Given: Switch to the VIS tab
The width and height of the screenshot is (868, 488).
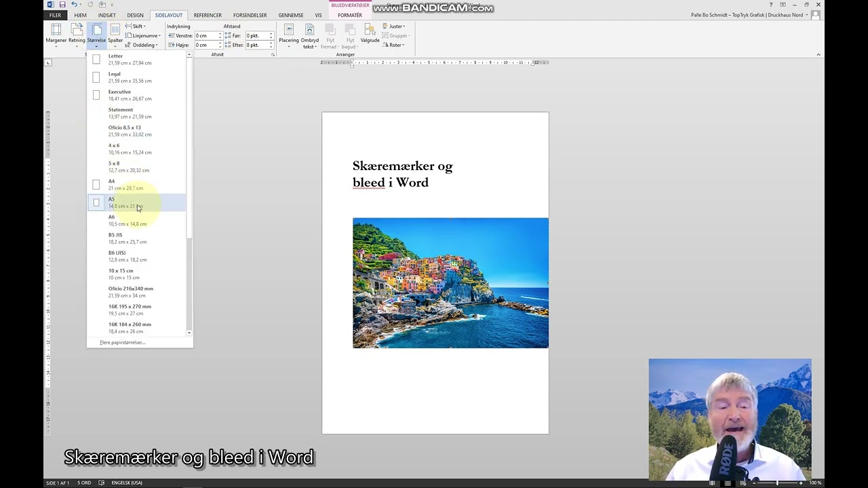Looking at the screenshot, I should point(319,15).
